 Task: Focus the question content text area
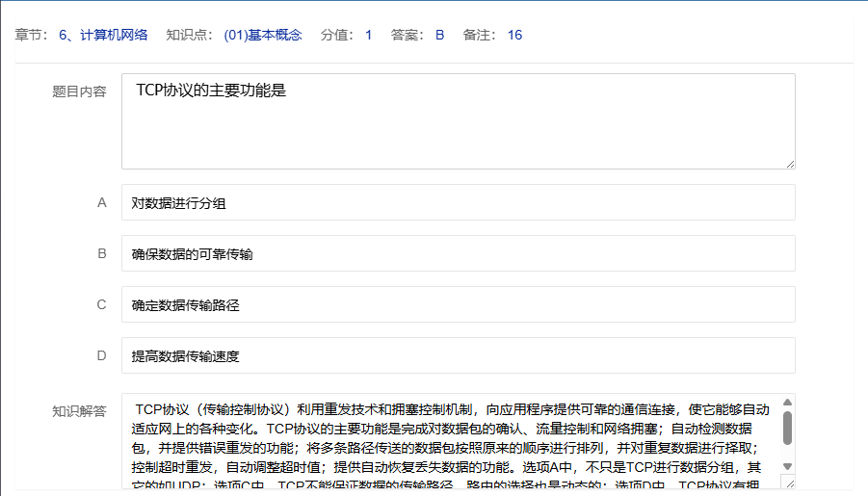458,121
